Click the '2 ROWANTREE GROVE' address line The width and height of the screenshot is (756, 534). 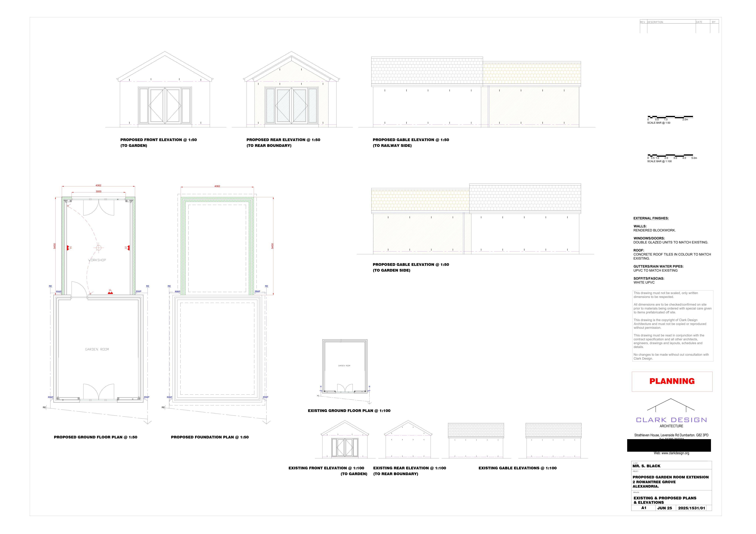pos(654,482)
